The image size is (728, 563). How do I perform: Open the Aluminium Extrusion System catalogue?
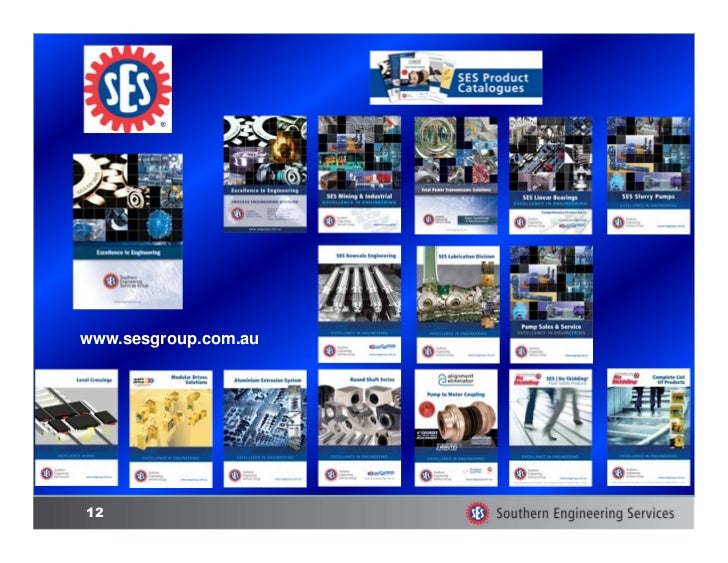click(x=265, y=428)
